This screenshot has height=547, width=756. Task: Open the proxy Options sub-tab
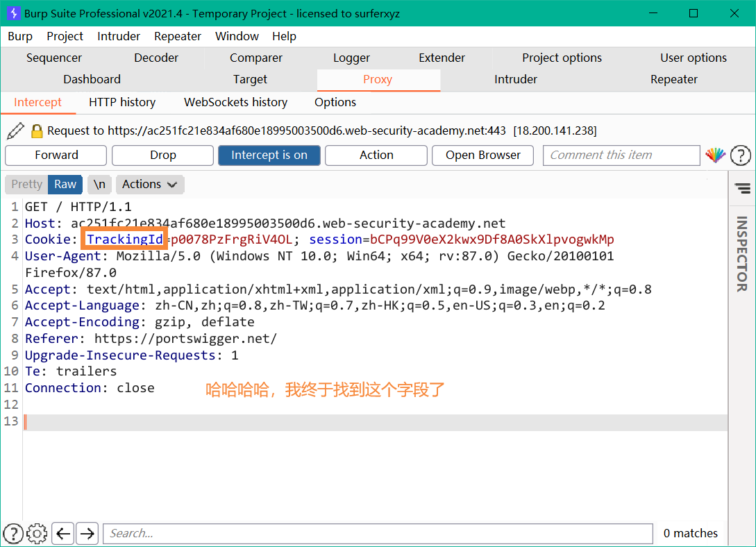tap(335, 102)
